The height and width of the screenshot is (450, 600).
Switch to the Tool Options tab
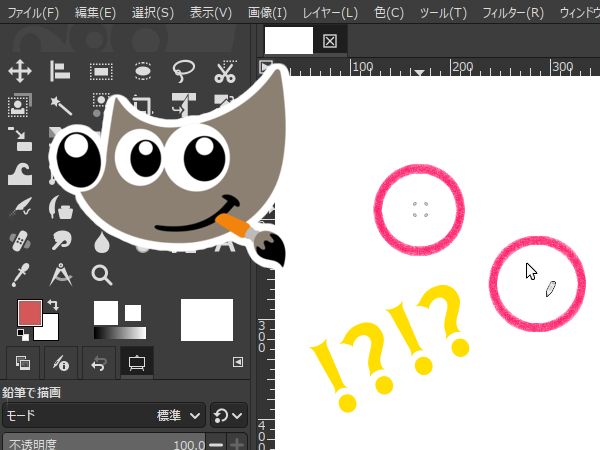(137, 362)
